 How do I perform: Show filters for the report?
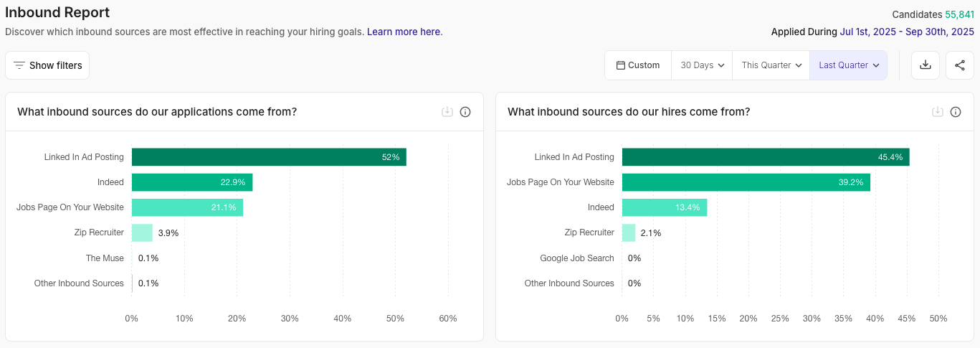47,65
